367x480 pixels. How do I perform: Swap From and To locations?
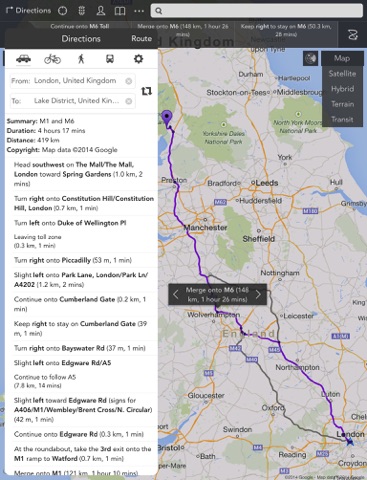point(146,91)
